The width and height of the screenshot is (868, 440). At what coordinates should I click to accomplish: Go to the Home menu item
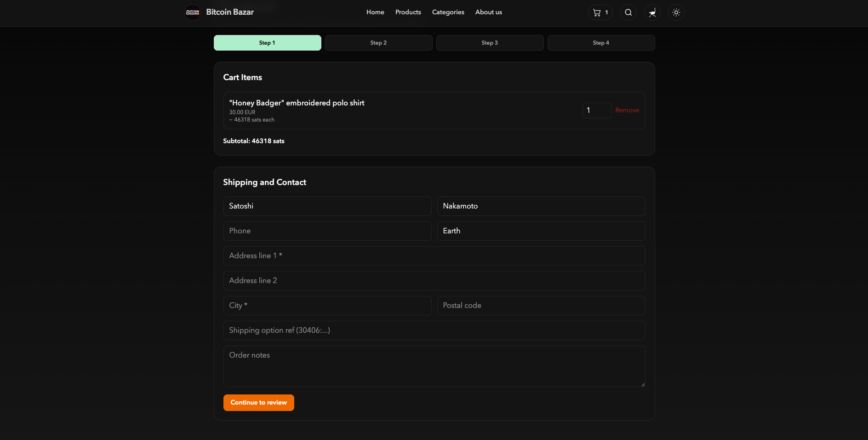[375, 12]
